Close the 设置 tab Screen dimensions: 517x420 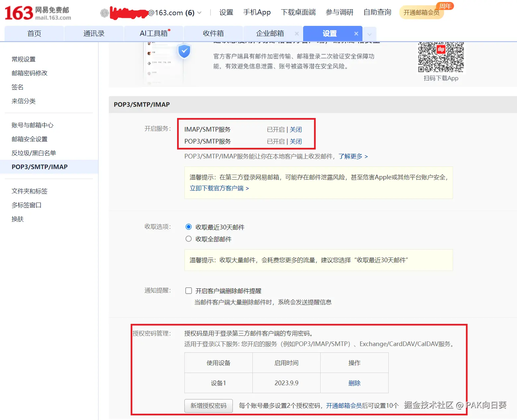click(356, 33)
